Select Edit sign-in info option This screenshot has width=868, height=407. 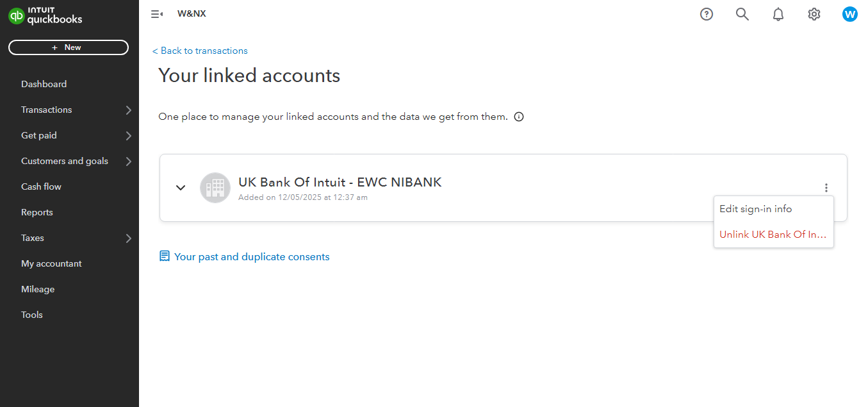756,209
